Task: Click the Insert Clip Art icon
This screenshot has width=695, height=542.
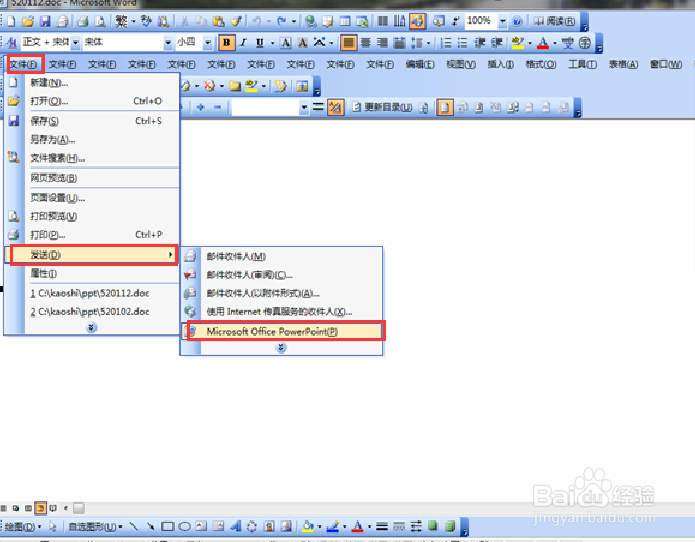Action: pos(269,526)
